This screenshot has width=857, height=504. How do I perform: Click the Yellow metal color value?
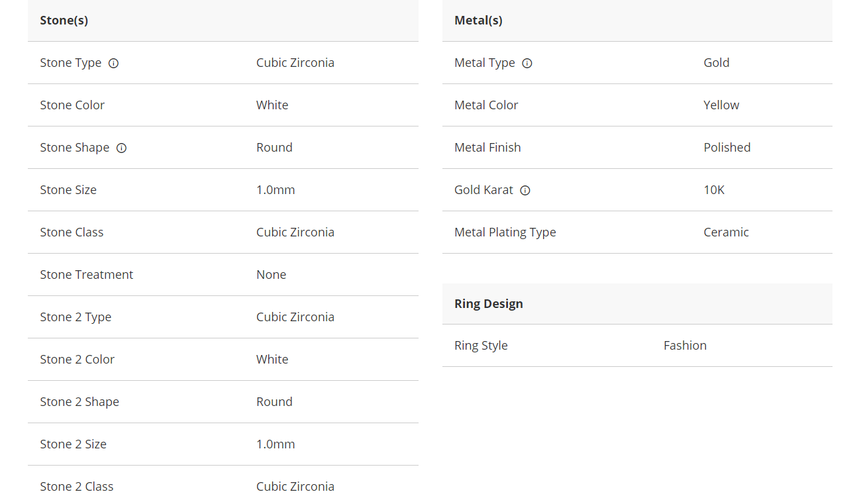pyautogui.click(x=721, y=105)
